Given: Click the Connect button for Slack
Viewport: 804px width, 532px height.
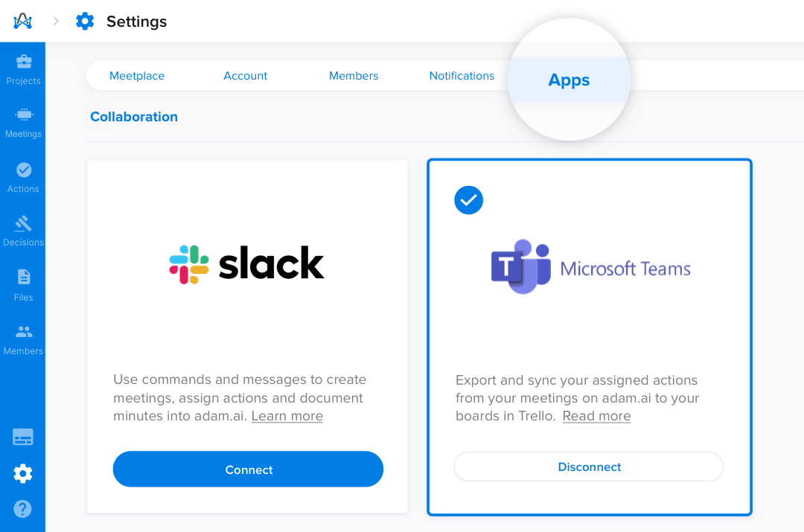Looking at the screenshot, I should (248, 469).
